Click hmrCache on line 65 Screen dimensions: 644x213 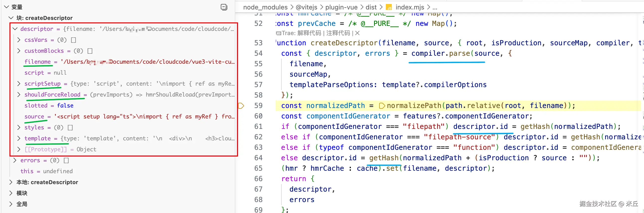[x=327, y=168]
